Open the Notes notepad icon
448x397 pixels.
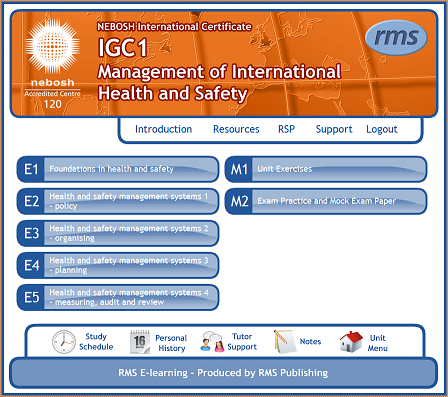coord(285,342)
